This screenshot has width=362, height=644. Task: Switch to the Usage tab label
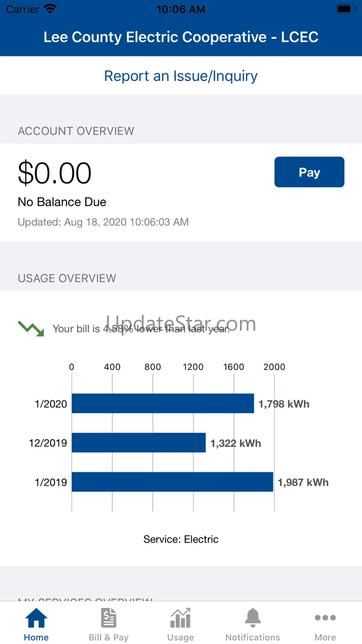tap(181, 637)
